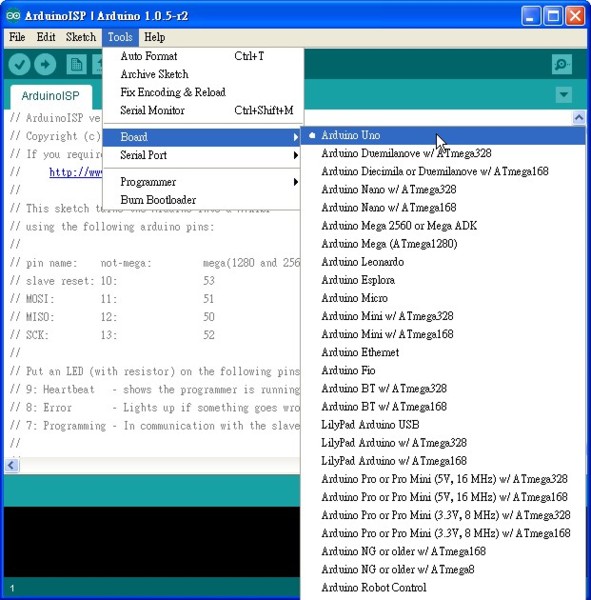Close the open Tools menu
The width and height of the screenshot is (591, 600).
coord(120,37)
